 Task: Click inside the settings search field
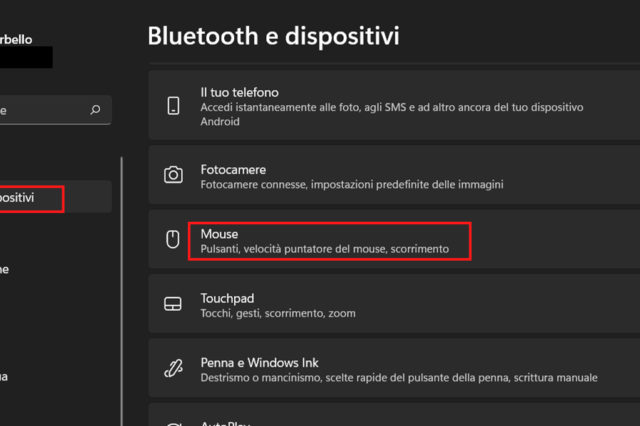tap(40, 110)
